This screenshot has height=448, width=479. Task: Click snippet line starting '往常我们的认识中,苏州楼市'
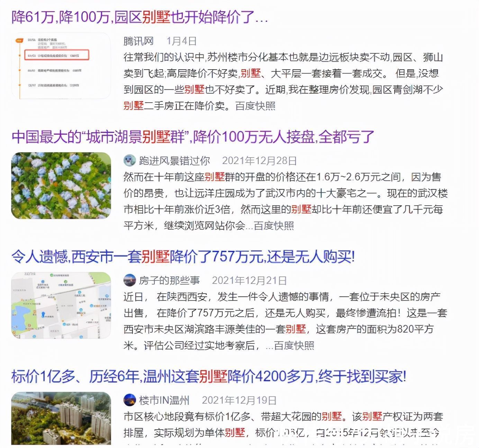tap(283, 57)
